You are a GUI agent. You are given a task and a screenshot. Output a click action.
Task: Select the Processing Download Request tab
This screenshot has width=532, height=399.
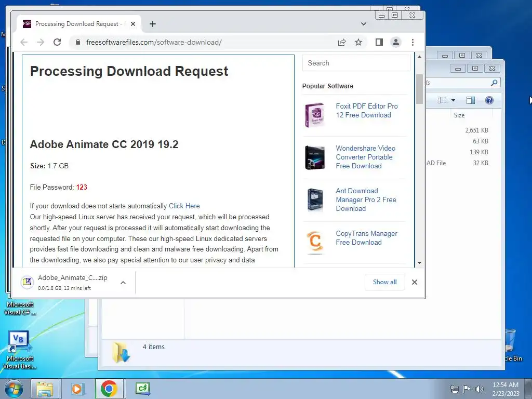tap(79, 24)
